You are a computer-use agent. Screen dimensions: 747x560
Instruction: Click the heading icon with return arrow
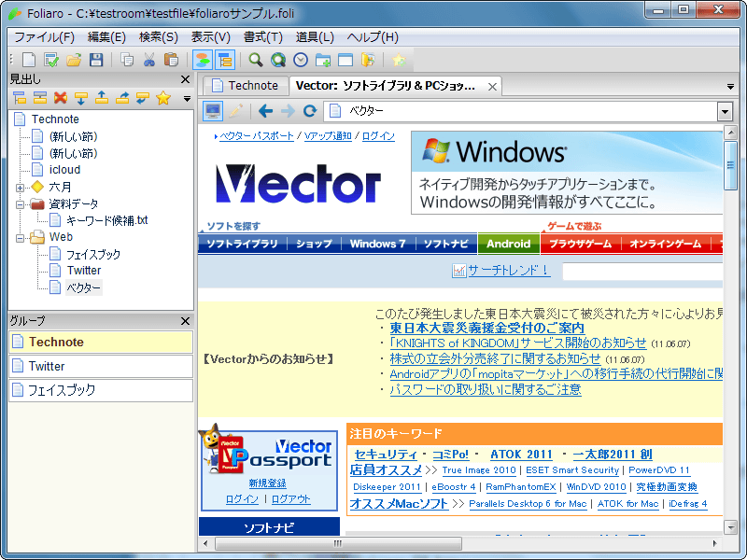tap(143, 98)
